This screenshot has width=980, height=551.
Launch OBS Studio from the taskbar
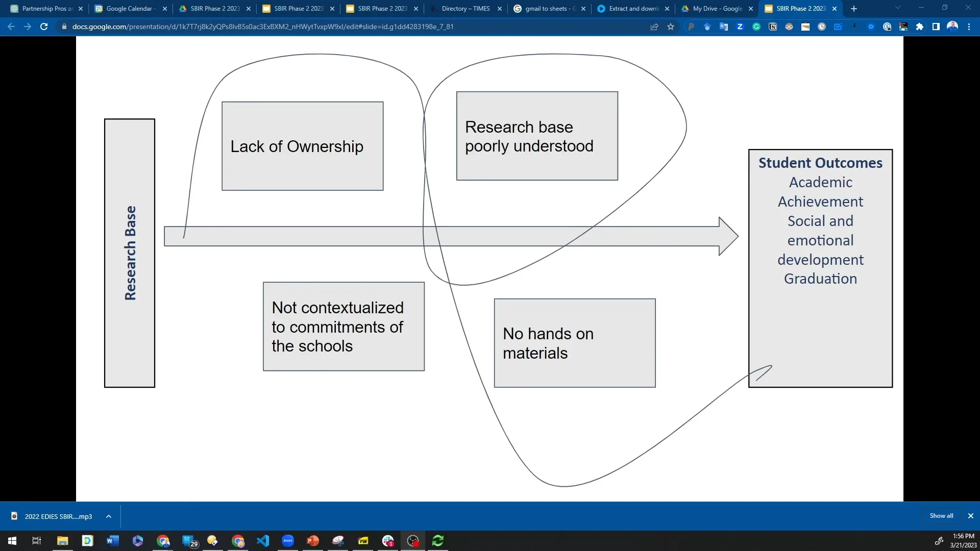pyautogui.click(x=413, y=541)
